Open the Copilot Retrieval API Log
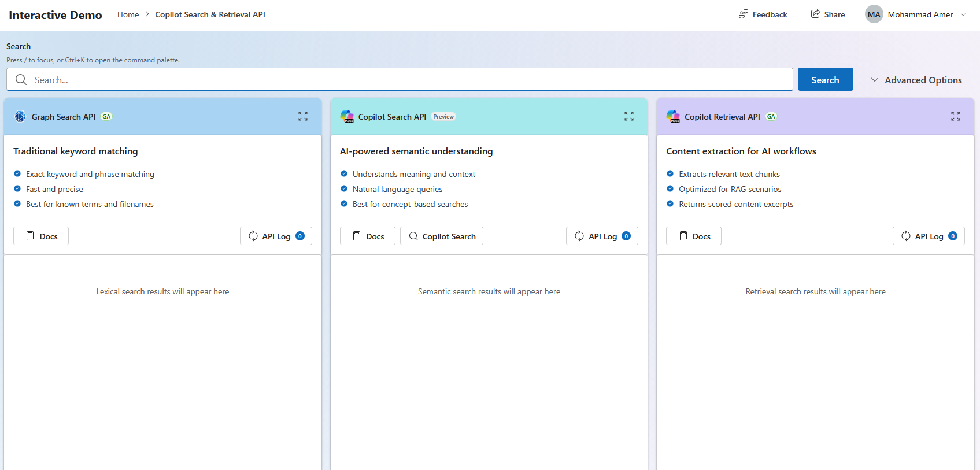 [929, 236]
